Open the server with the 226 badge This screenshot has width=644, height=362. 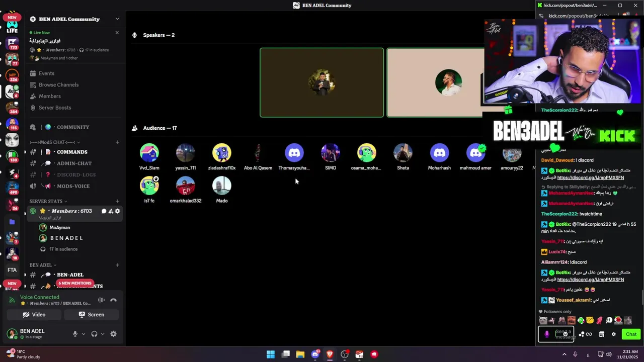[12, 75]
